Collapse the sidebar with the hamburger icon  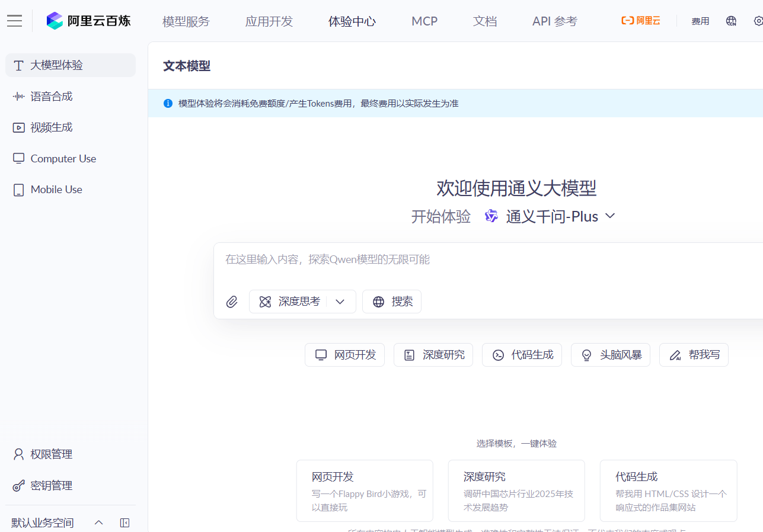coord(14,20)
